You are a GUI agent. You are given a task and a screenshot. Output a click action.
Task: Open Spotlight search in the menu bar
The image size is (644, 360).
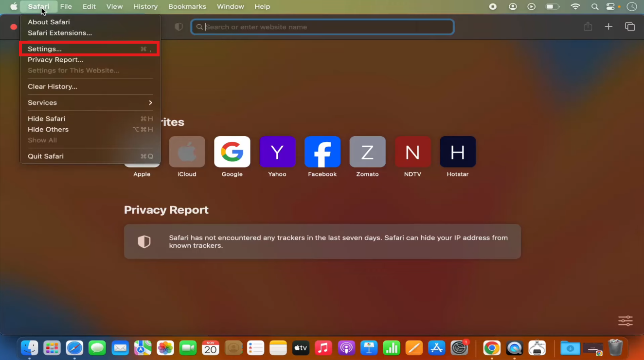[594, 6]
